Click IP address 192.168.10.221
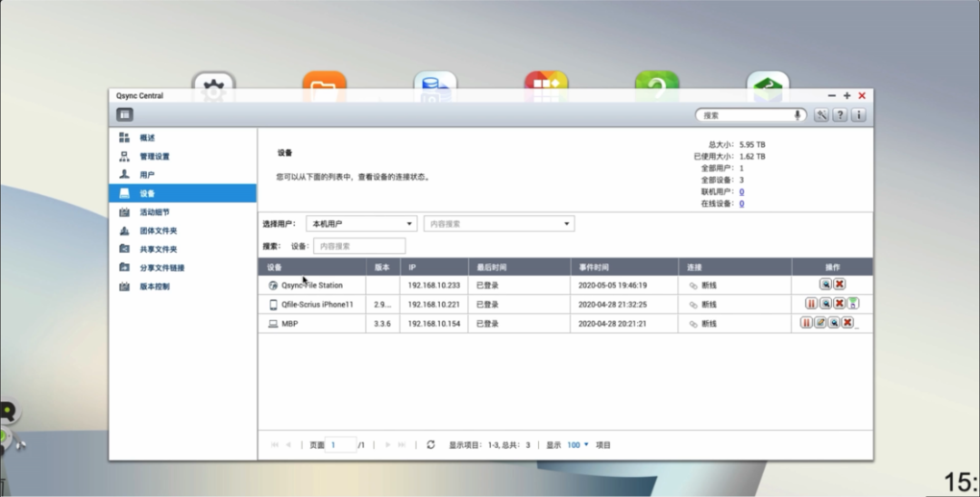Viewport: 980px width, 497px height. coord(434,305)
